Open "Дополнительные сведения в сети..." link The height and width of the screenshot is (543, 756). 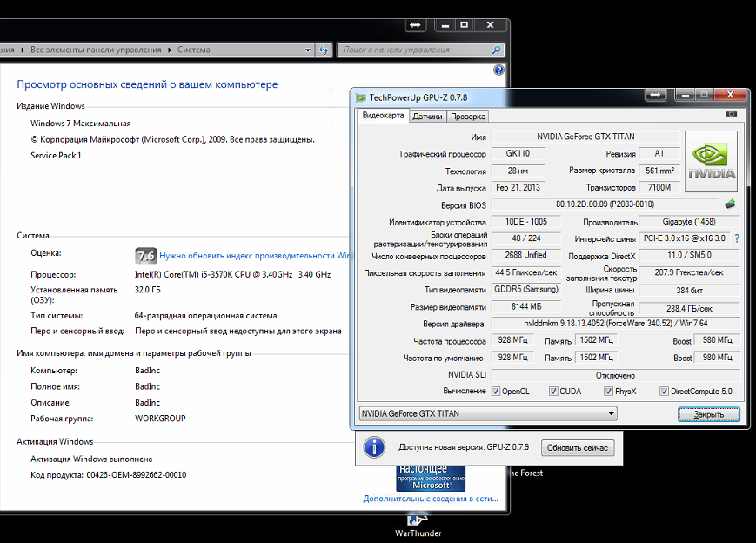[x=431, y=499]
